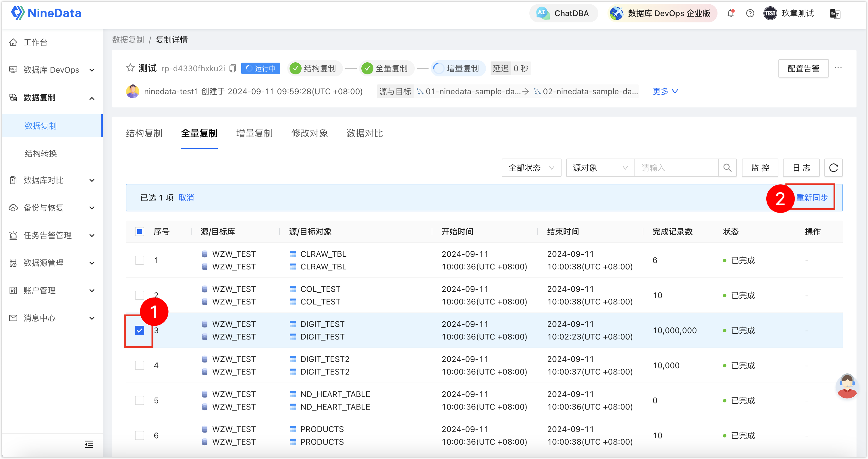Check row 1 CLRAW_TBL checkbox
Viewport: 868px width, 459px height.
tap(140, 260)
